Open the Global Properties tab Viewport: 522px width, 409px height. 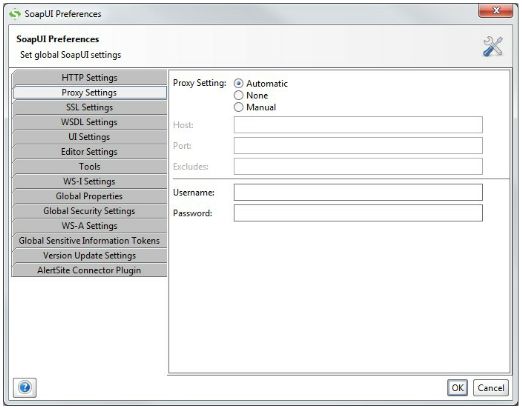[89, 196]
